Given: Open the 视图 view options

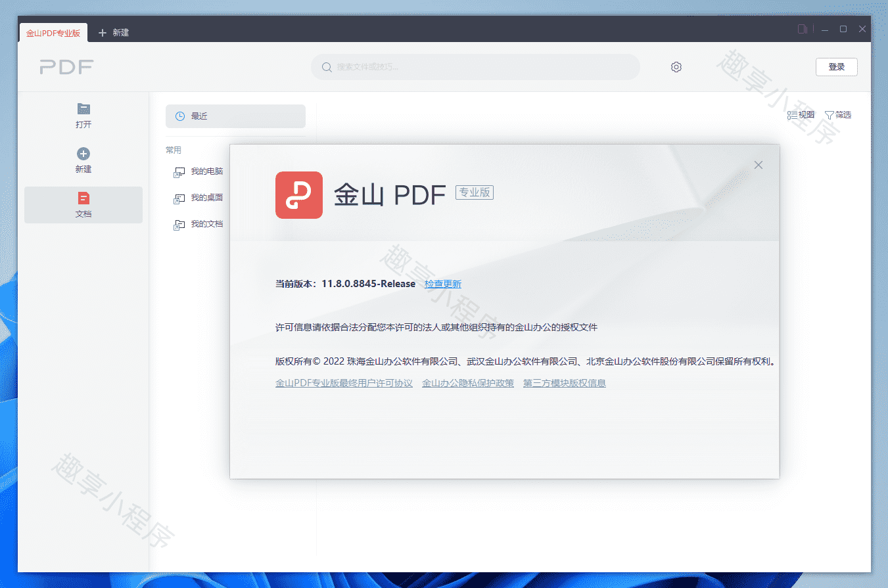Looking at the screenshot, I should (801, 115).
